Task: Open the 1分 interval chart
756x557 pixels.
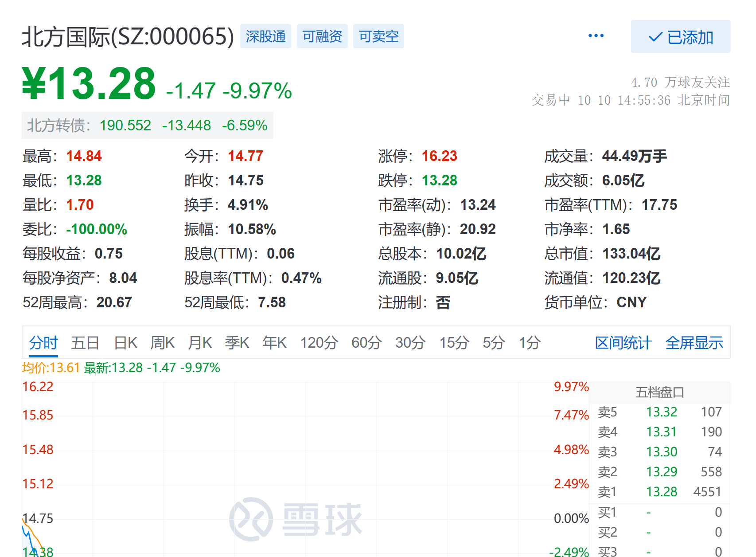Action: [x=530, y=342]
